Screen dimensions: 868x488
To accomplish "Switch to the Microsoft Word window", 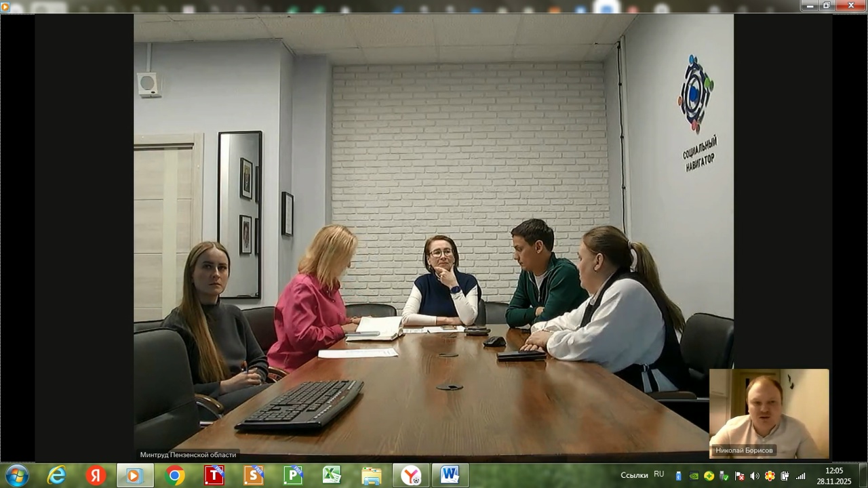I will pos(450,476).
